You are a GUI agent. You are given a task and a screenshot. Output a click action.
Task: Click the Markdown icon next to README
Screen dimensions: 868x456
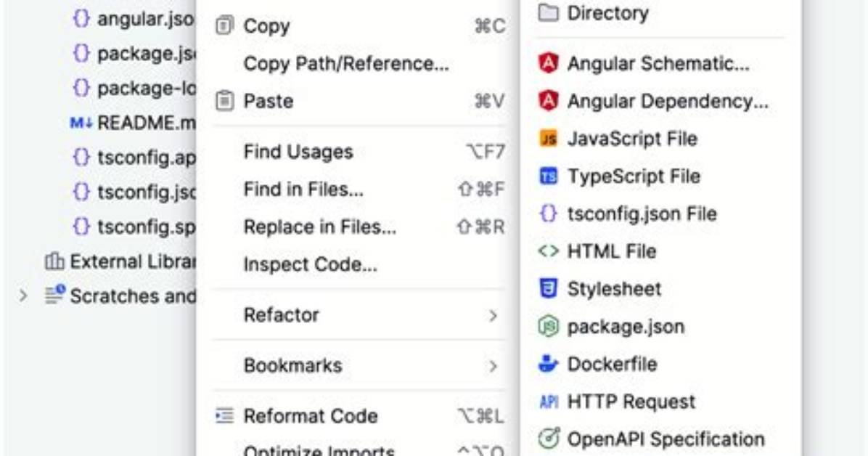point(81,123)
